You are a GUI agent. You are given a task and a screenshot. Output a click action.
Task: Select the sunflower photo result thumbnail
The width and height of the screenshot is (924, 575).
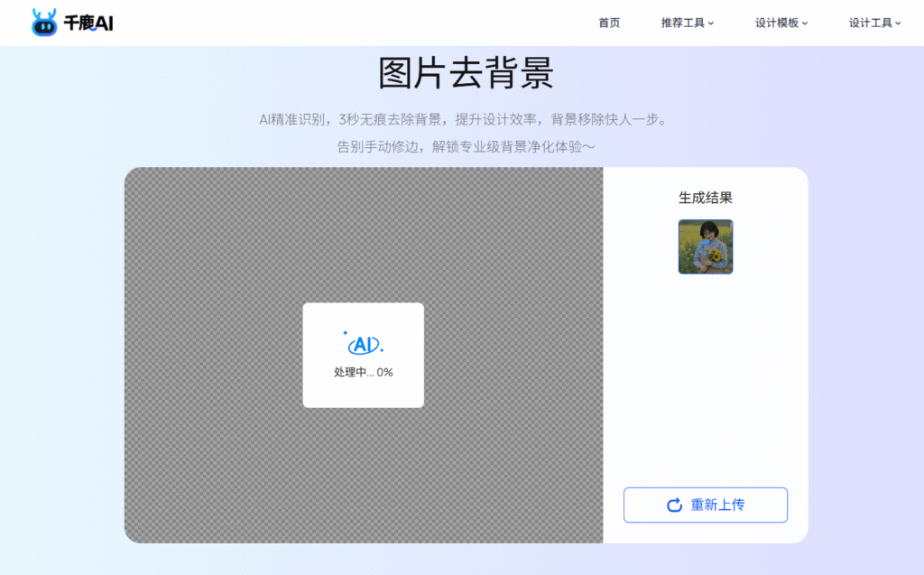click(x=705, y=246)
